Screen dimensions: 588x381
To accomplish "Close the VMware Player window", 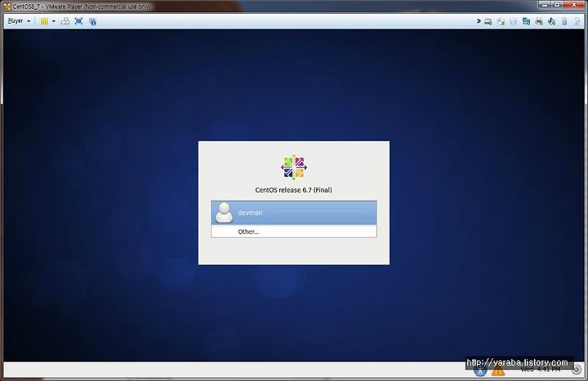I will (574, 5).
